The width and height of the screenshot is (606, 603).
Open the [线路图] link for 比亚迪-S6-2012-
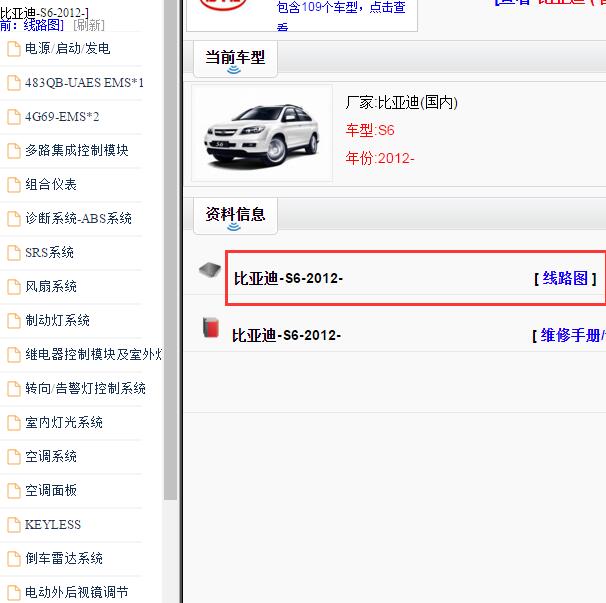(x=565, y=278)
